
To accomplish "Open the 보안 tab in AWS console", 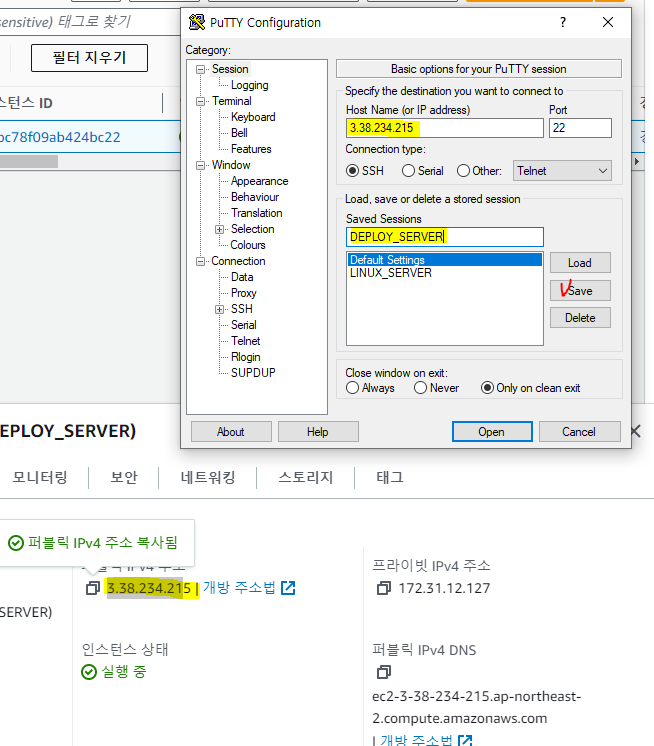I will coord(124,477).
